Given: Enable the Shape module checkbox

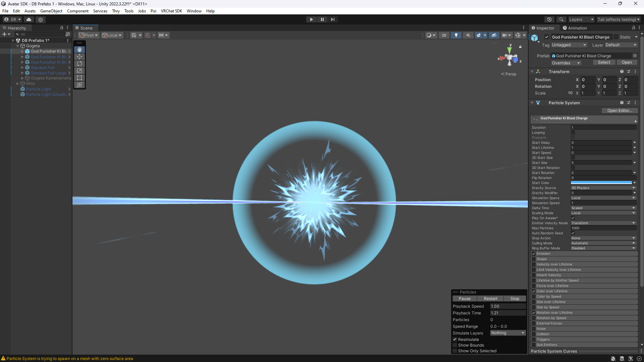Looking at the screenshot, I should coord(534,259).
